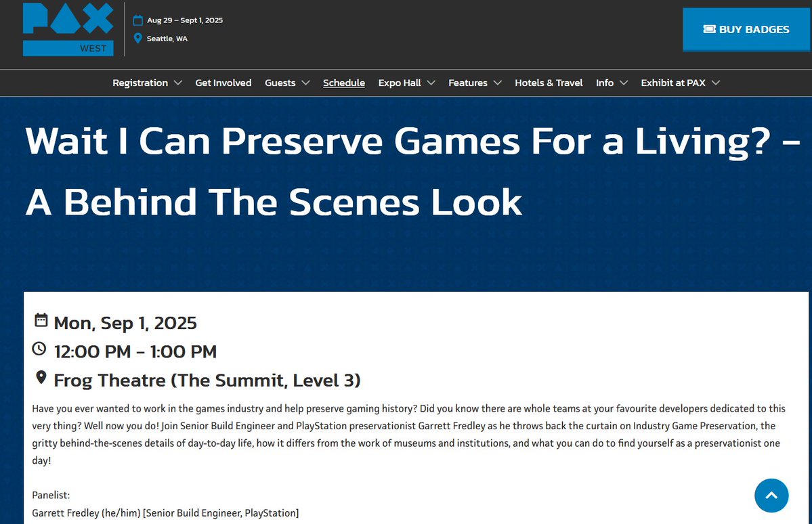Click panelist name Garrett Fredley (he/him)

(86, 512)
